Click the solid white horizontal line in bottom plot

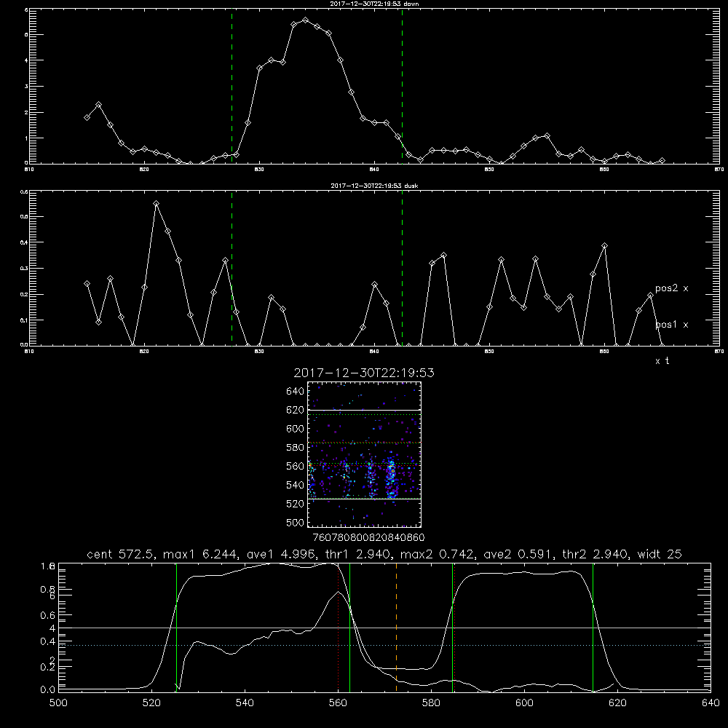click(384, 628)
